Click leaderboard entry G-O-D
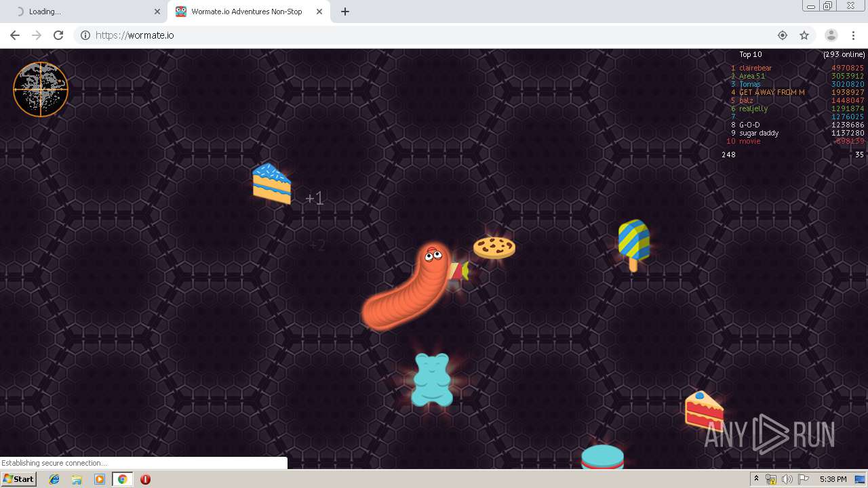 [x=749, y=125]
